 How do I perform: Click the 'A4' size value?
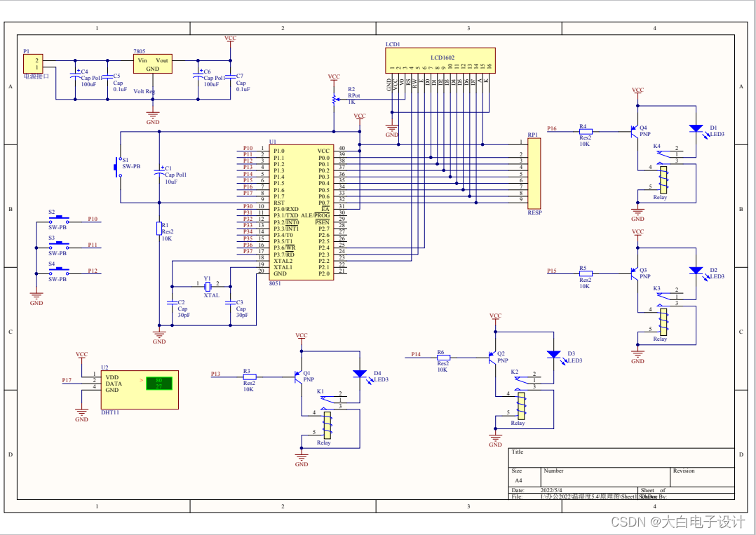click(x=518, y=480)
